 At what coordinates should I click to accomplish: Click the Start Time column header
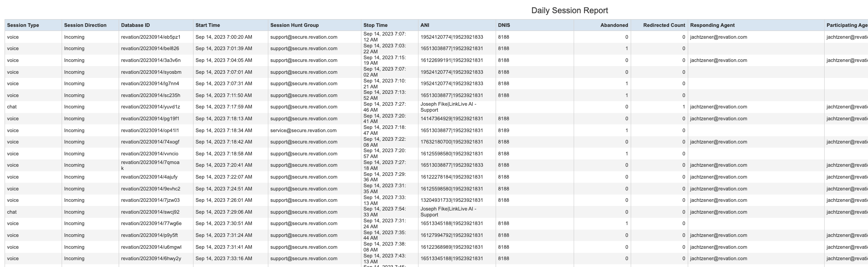(208, 26)
